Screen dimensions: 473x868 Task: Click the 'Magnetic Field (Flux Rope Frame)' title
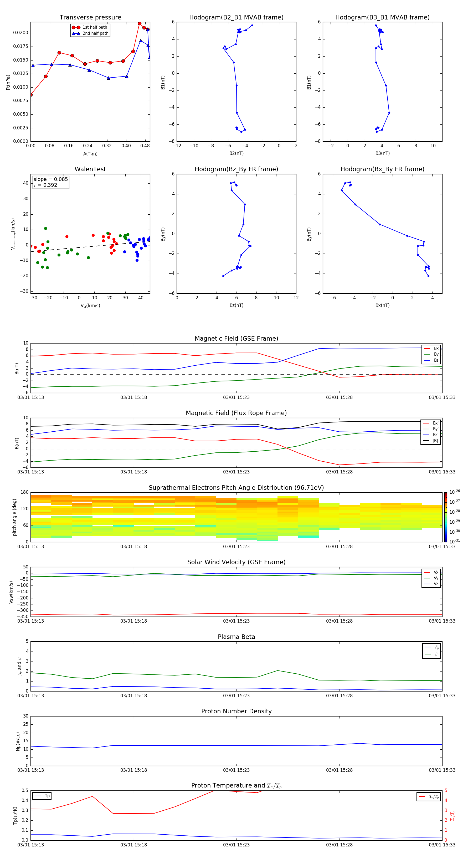click(x=236, y=413)
